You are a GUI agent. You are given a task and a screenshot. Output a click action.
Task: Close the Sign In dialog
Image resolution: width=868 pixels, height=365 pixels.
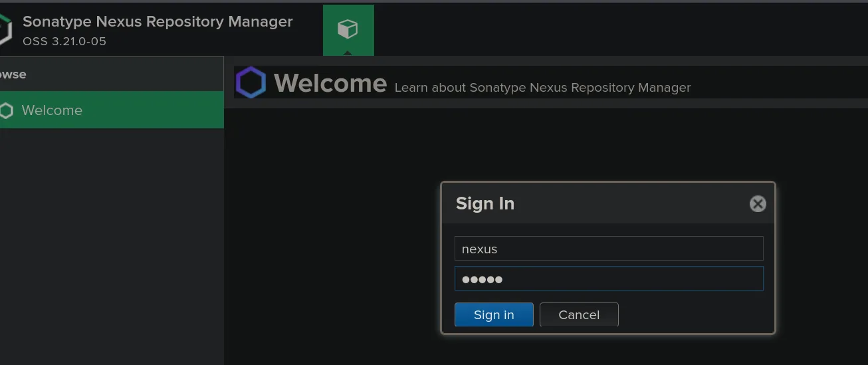click(x=758, y=204)
